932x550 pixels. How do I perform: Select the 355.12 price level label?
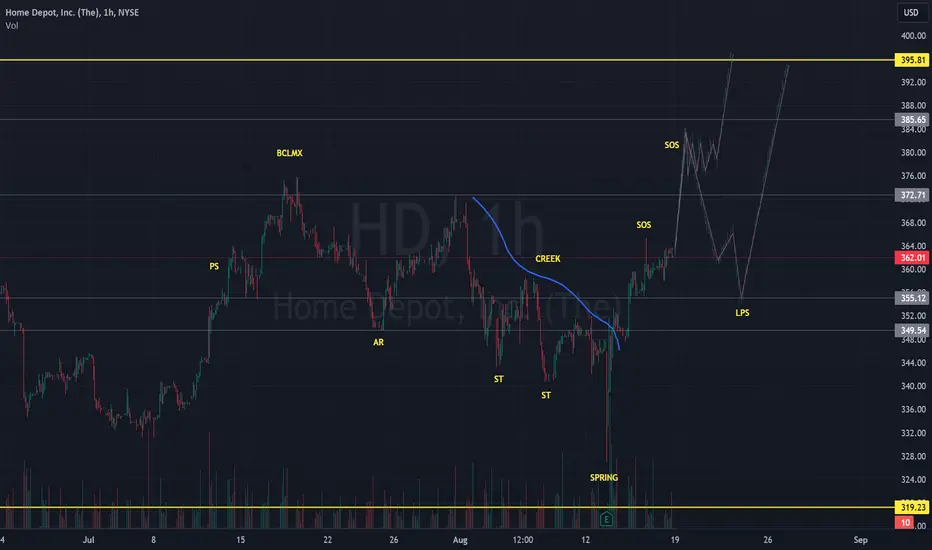tap(912, 298)
